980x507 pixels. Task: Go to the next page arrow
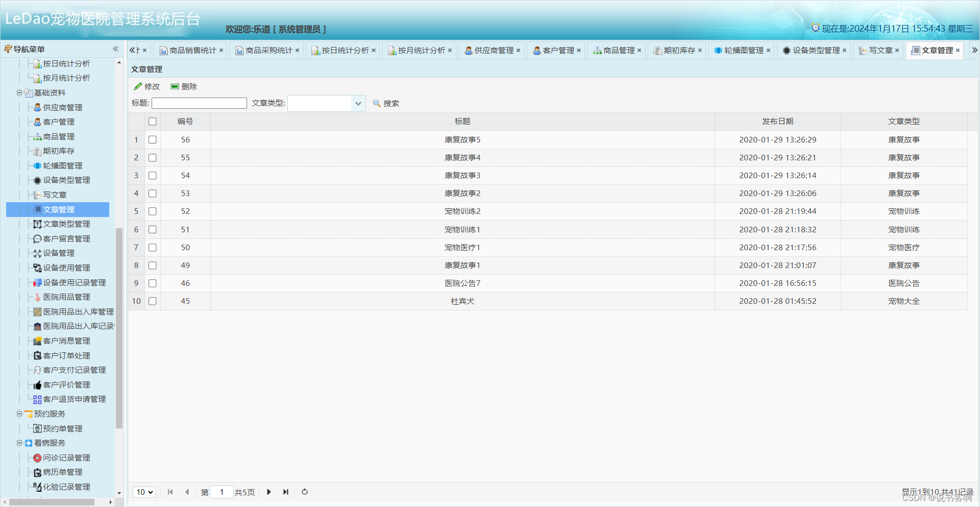pyautogui.click(x=269, y=492)
